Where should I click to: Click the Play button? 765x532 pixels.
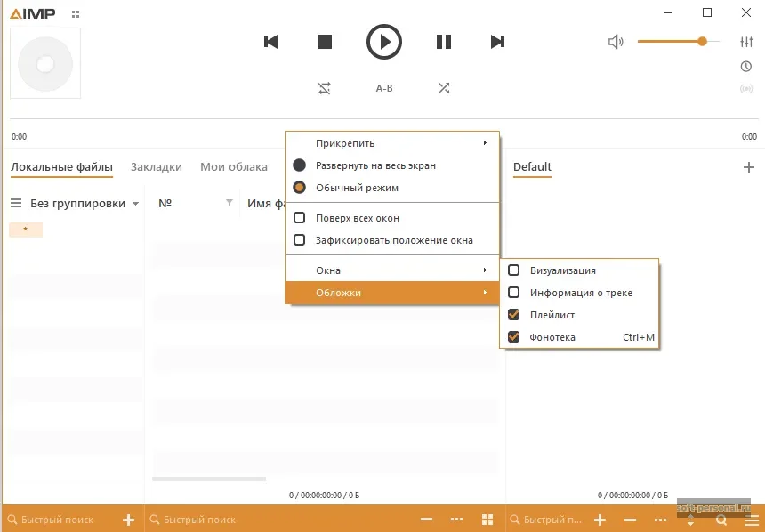pyautogui.click(x=384, y=42)
